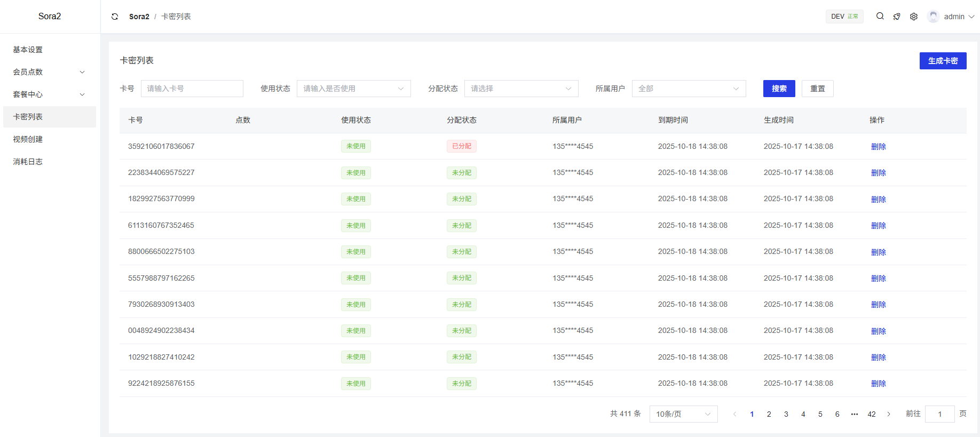Open the 所属用户 dropdown filter

(689, 89)
